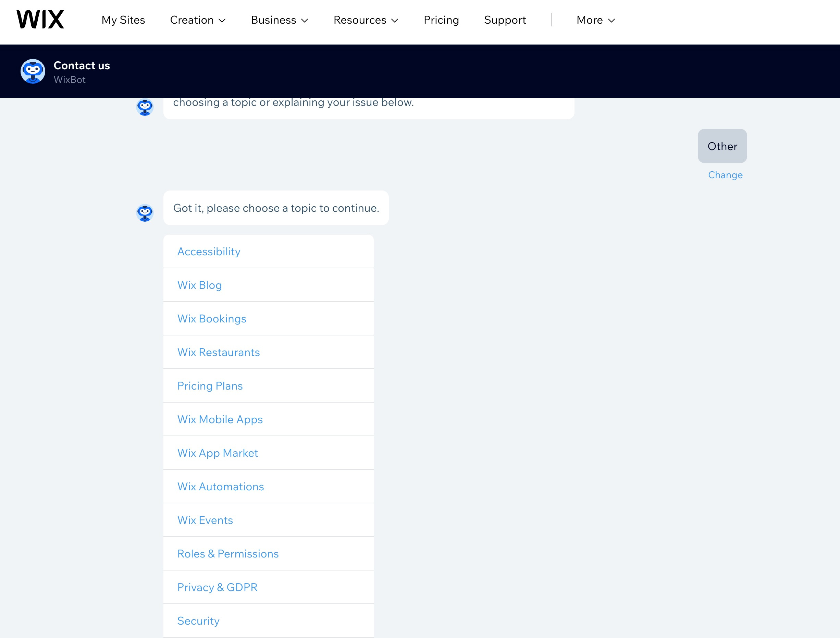The height and width of the screenshot is (638, 840).
Task: Pick the Wix Events topic
Action: (205, 520)
